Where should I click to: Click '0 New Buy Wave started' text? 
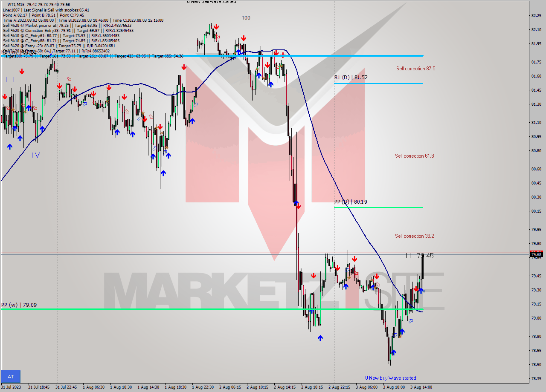point(391,378)
